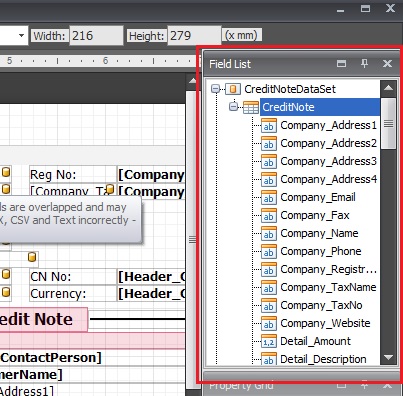Select the Credit Note title label
Viewport: 403px width, 396px height.
coord(43,319)
